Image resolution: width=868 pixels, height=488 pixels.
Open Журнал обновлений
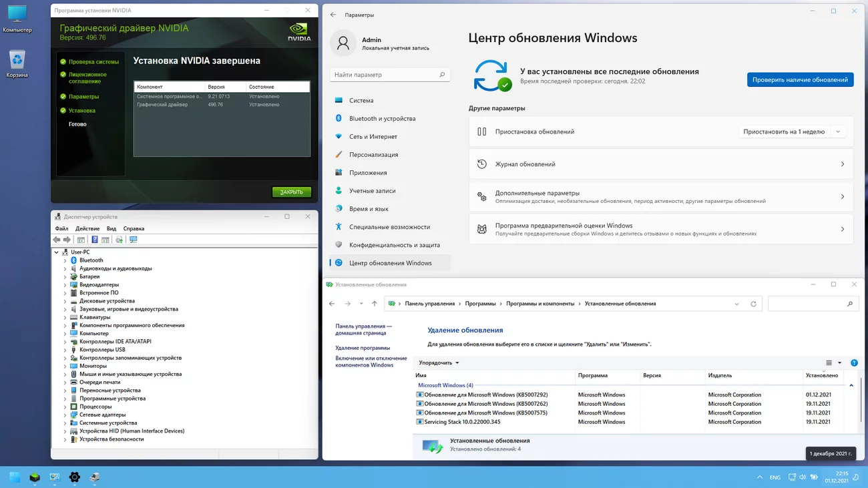[661, 164]
